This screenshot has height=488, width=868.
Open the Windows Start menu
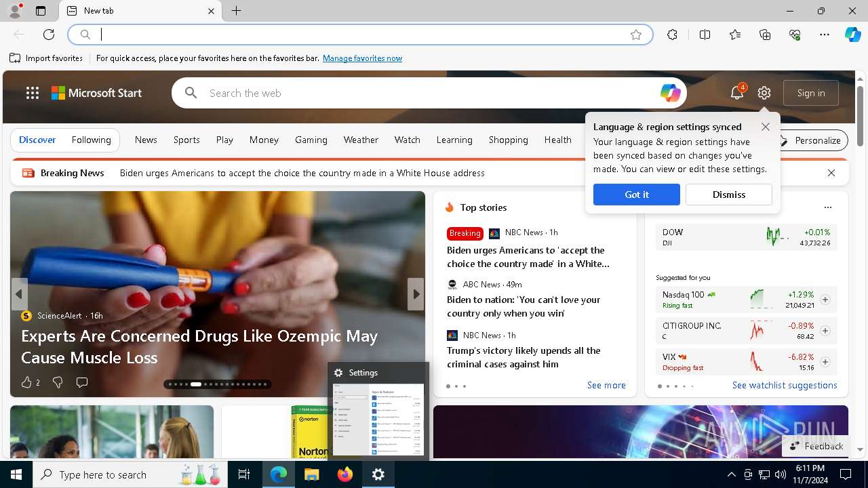coord(16,474)
